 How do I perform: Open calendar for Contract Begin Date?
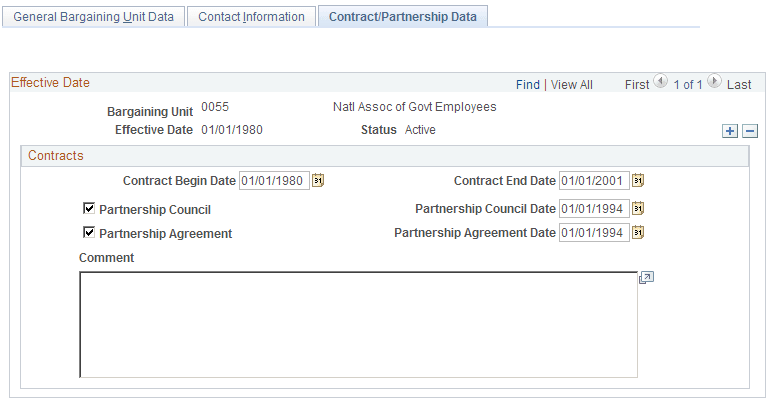coord(319,181)
